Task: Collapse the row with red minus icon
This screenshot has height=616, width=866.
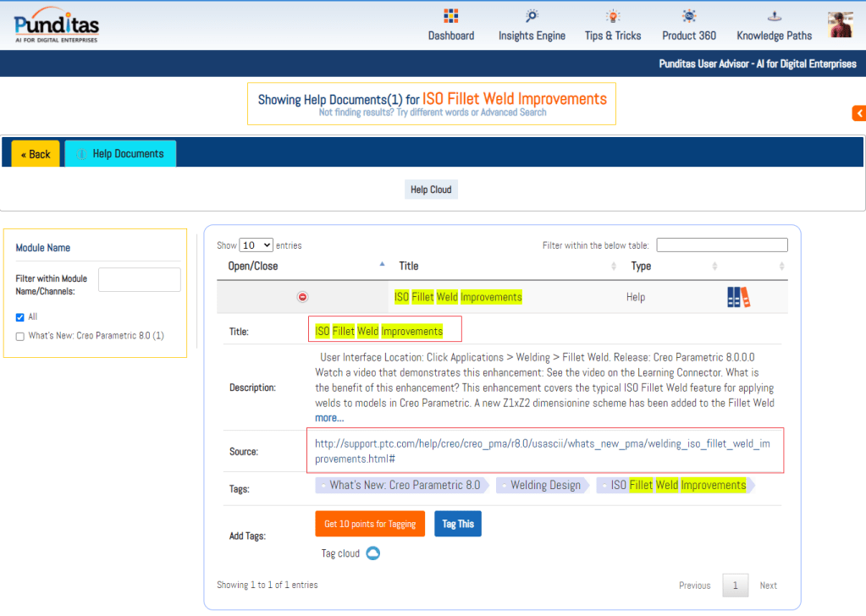Action: [x=302, y=297]
